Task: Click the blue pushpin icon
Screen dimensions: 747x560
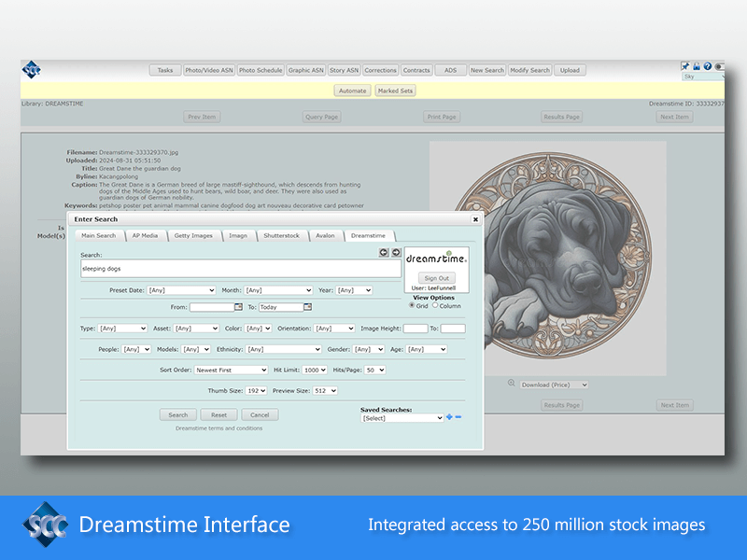Action: (685, 66)
